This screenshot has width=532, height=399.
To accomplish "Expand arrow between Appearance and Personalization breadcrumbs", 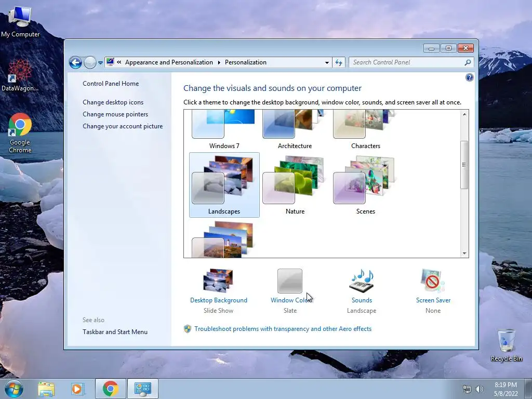I will pos(219,62).
